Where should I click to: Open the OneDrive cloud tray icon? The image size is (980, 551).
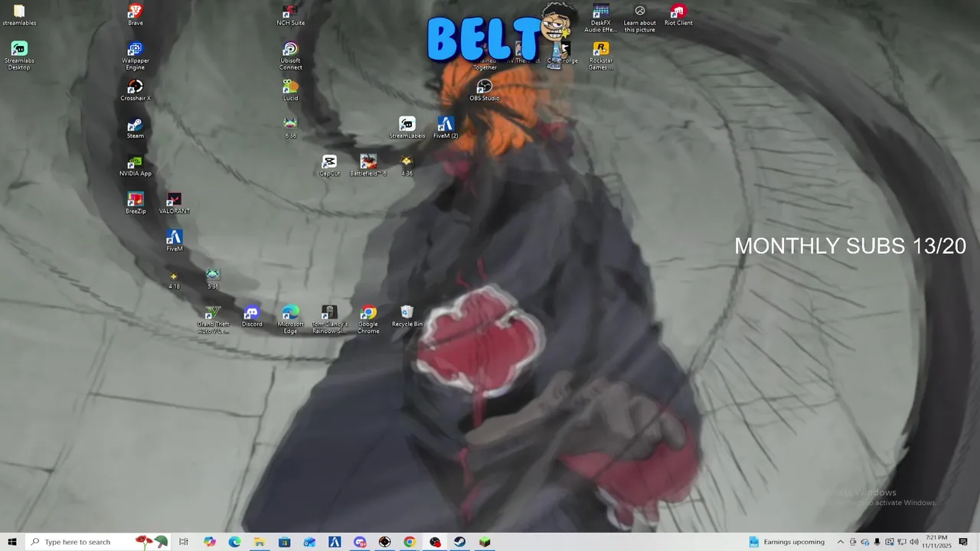865,542
